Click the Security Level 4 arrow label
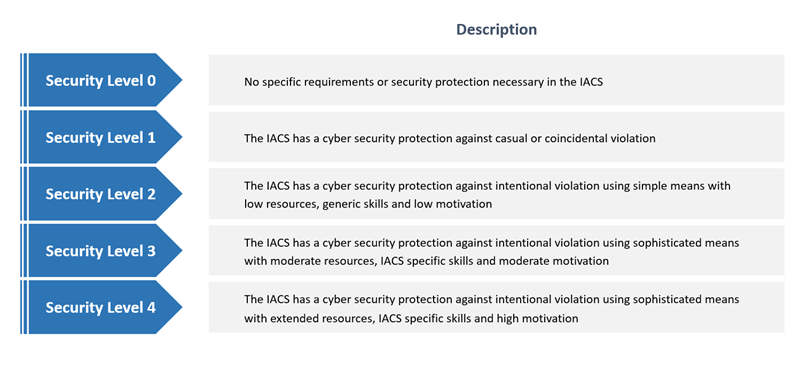 coord(101,307)
